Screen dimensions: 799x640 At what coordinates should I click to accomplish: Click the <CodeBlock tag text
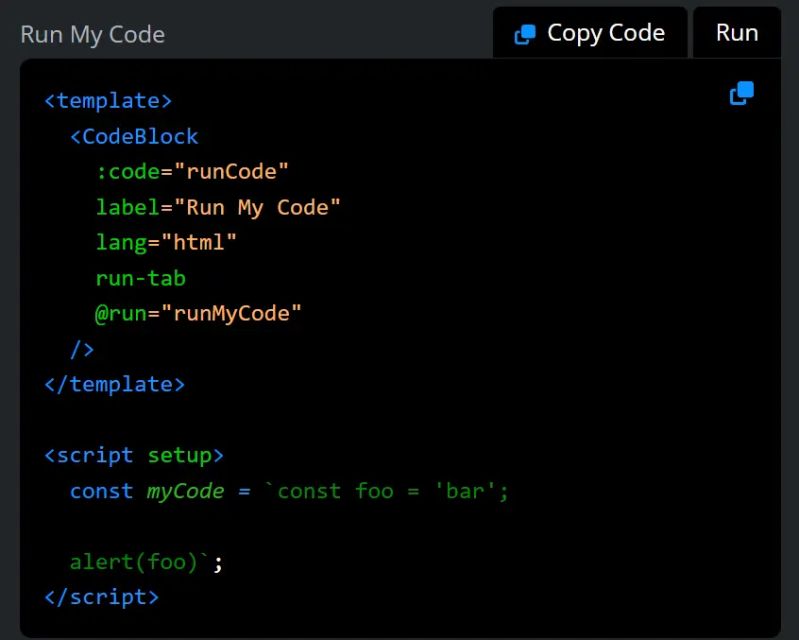[134, 137]
